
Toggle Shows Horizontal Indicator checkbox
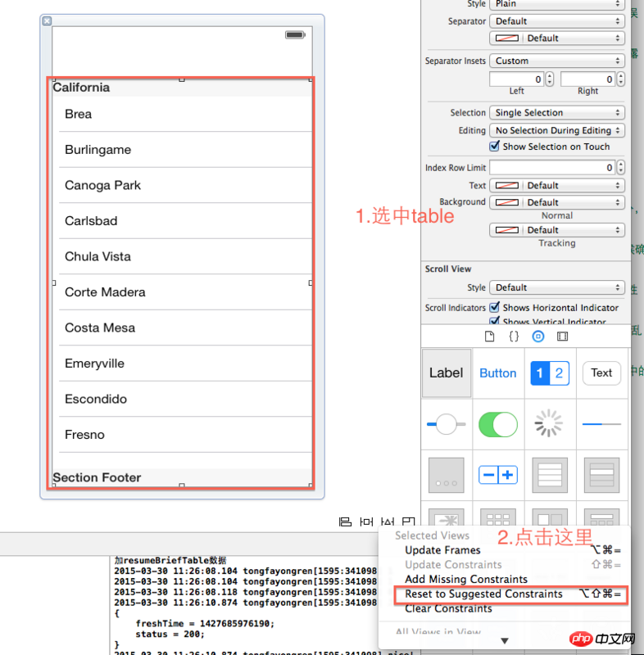pyautogui.click(x=495, y=308)
